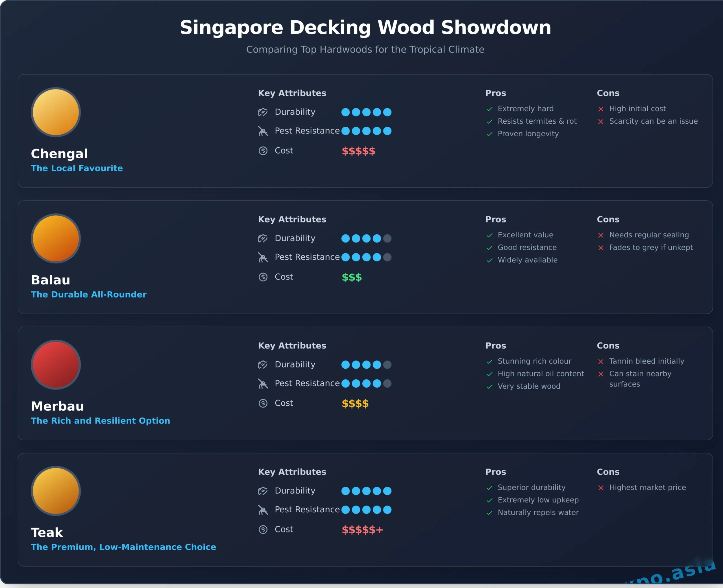Click the Durability icon in Merbau card

point(263,365)
